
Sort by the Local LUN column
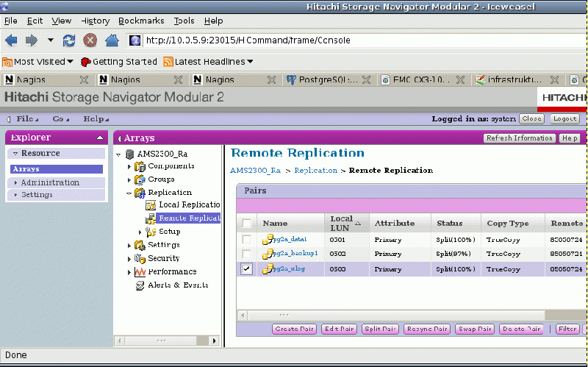pos(345,224)
